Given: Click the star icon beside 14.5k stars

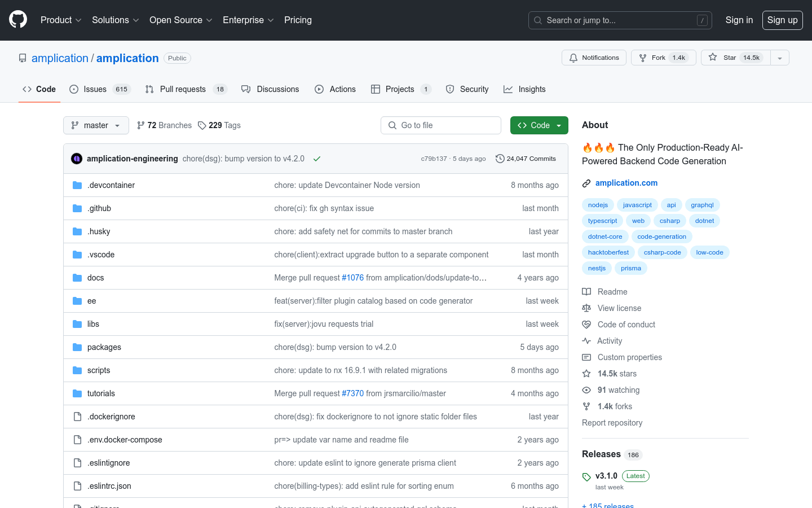Looking at the screenshot, I should pyautogui.click(x=586, y=374).
